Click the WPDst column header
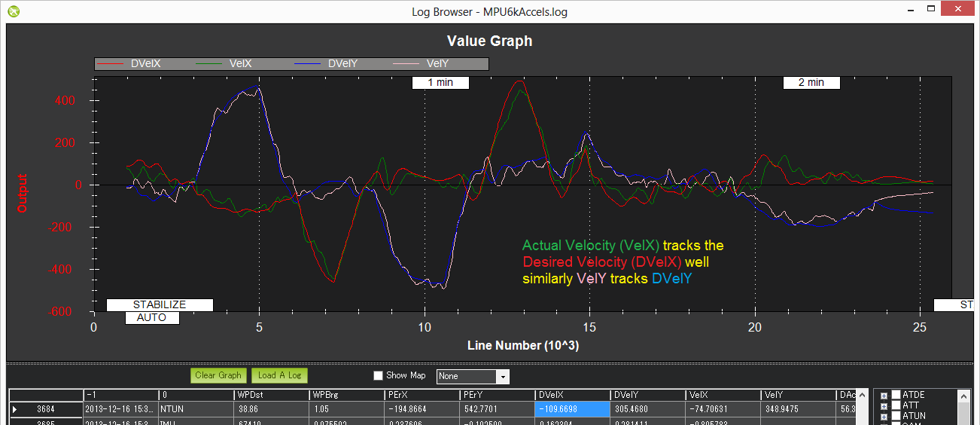 click(271, 395)
